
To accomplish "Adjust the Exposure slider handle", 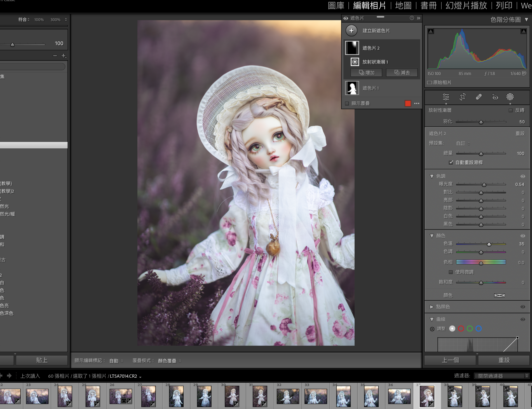I will point(484,184).
